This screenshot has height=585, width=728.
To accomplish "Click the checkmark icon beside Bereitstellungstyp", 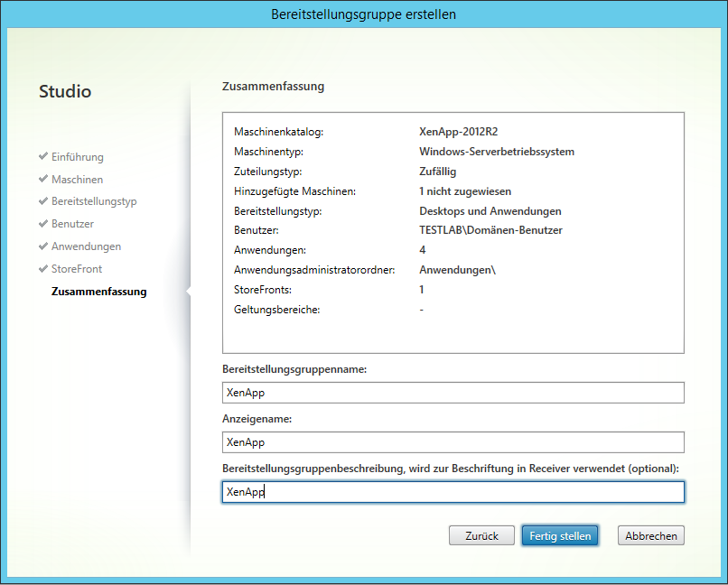I will click(43, 201).
